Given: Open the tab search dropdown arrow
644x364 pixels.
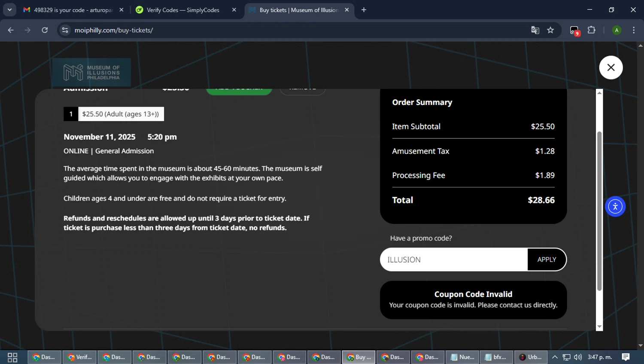Looking at the screenshot, I should 9,9.
